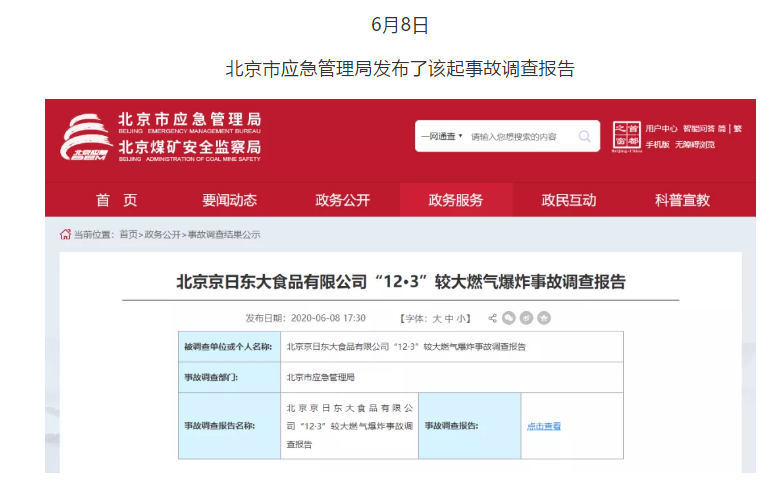
Task: Open the 无障碍浏览 accessibility link
Action: [x=694, y=144]
